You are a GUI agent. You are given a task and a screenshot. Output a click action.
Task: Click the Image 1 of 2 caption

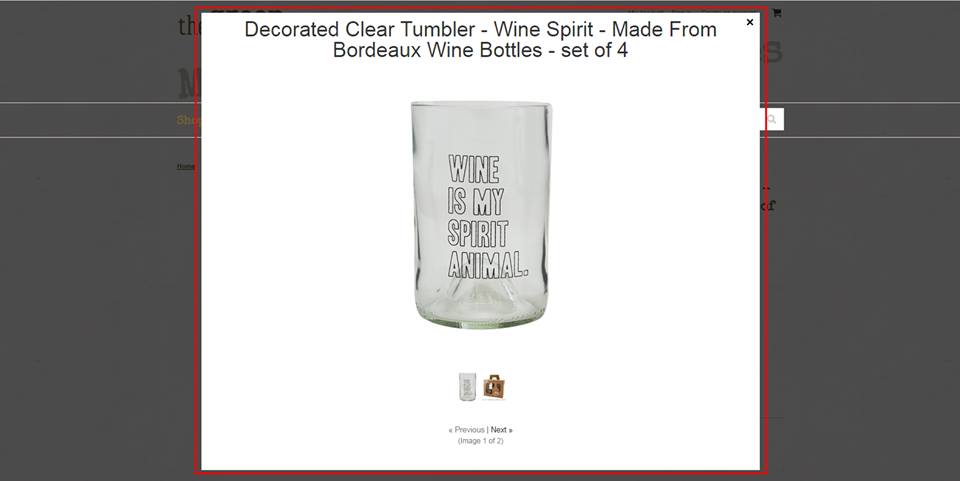point(481,441)
